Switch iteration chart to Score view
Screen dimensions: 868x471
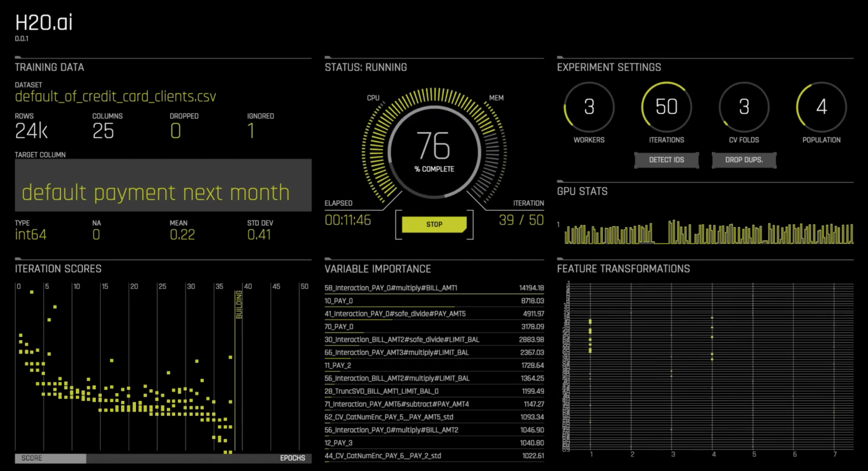click(x=50, y=458)
